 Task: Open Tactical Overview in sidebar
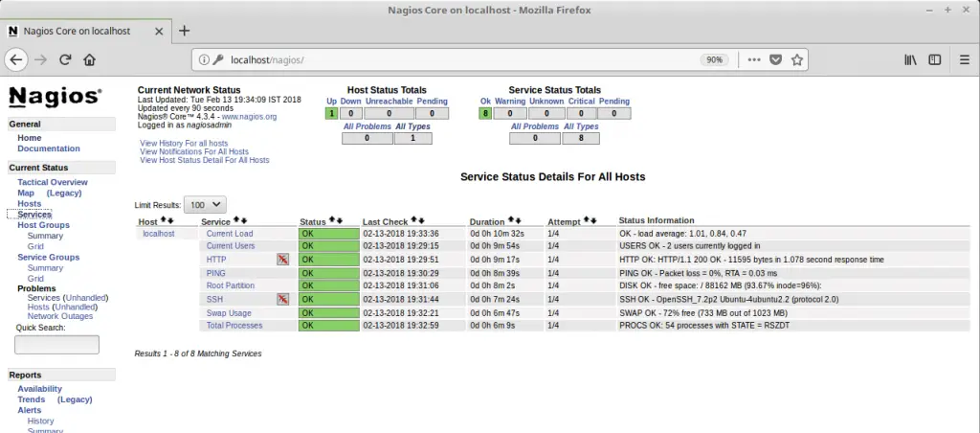click(53, 182)
